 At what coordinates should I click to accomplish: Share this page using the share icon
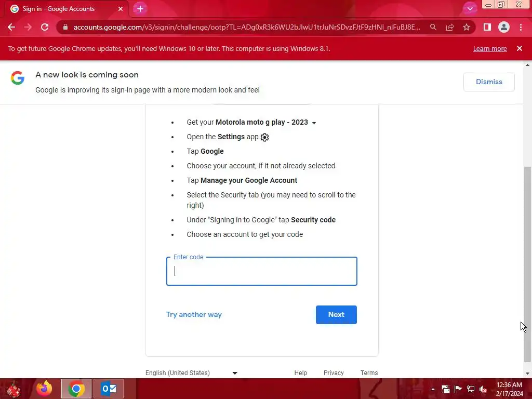click(x=450, y=27)
